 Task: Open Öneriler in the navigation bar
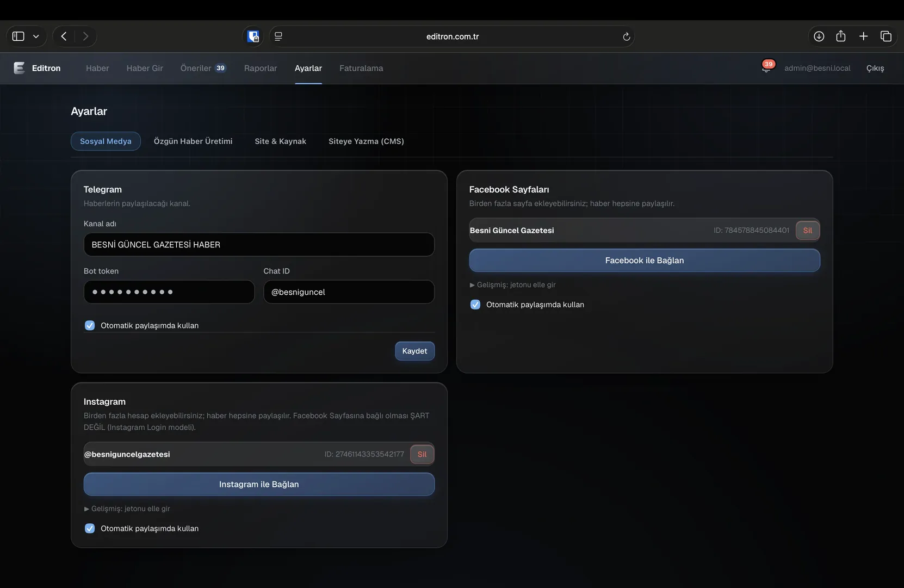coord(203,68)
